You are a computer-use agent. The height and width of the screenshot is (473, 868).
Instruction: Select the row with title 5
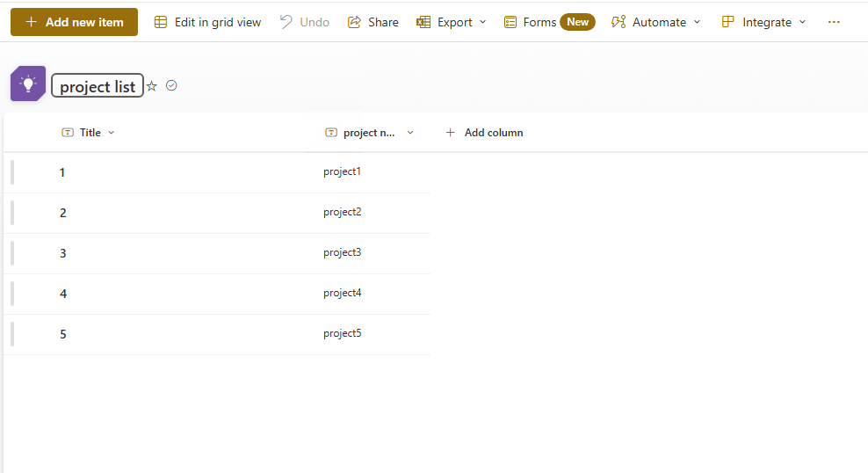[x=217, y=335]
